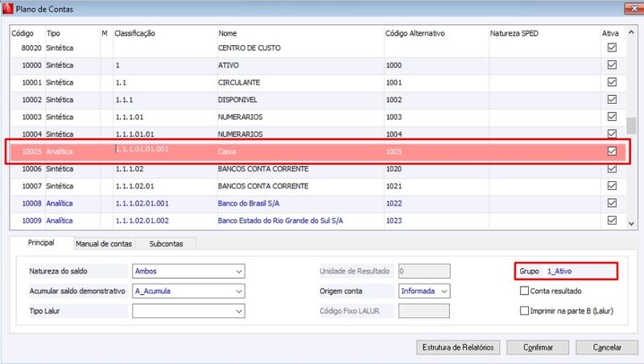Toggle Ativa checkbox for Banco do Brasil row
Image resolution: width=644 pixels, height=364 pixels.
coord(612,203)
